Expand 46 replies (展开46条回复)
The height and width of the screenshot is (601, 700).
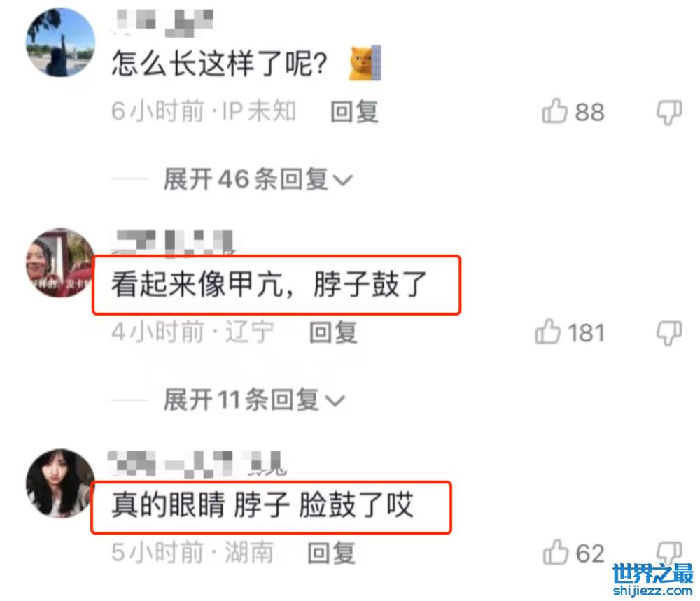coord(258,179)
